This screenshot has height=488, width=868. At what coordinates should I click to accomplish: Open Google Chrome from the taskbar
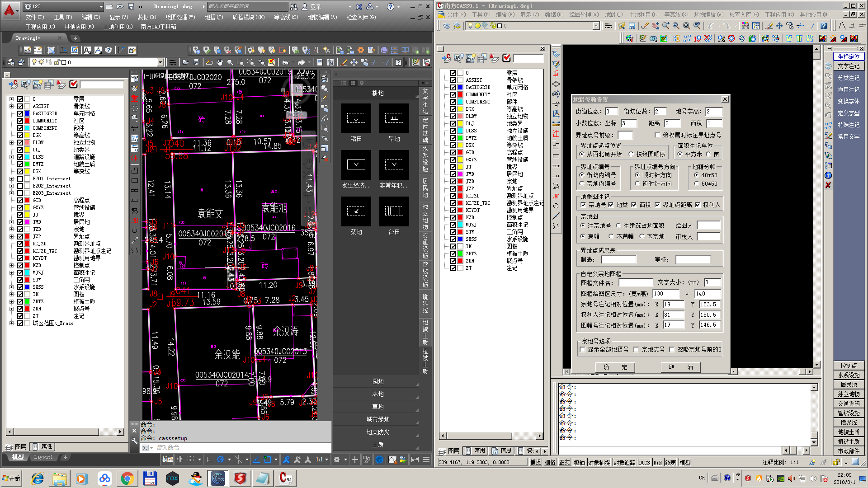coord(127,479)
